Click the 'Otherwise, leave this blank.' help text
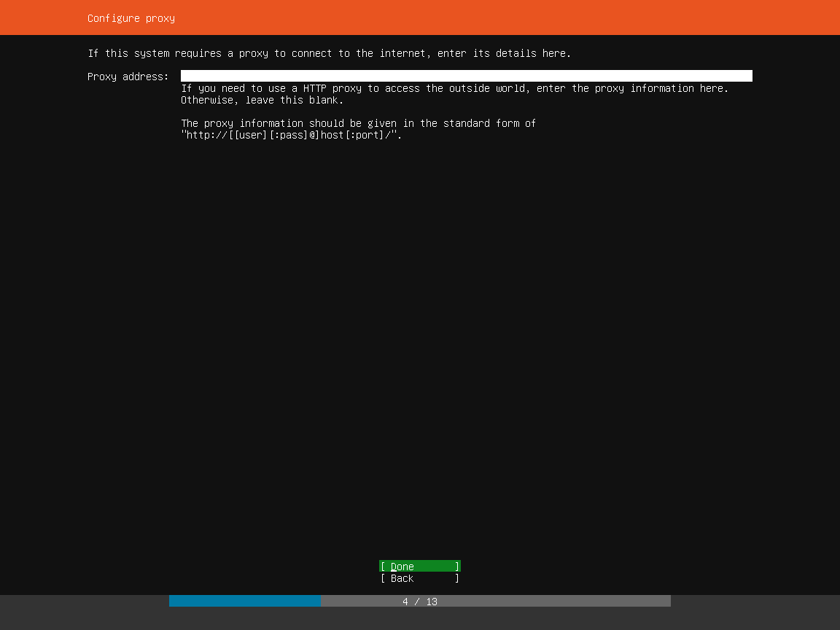 point(262,100)
